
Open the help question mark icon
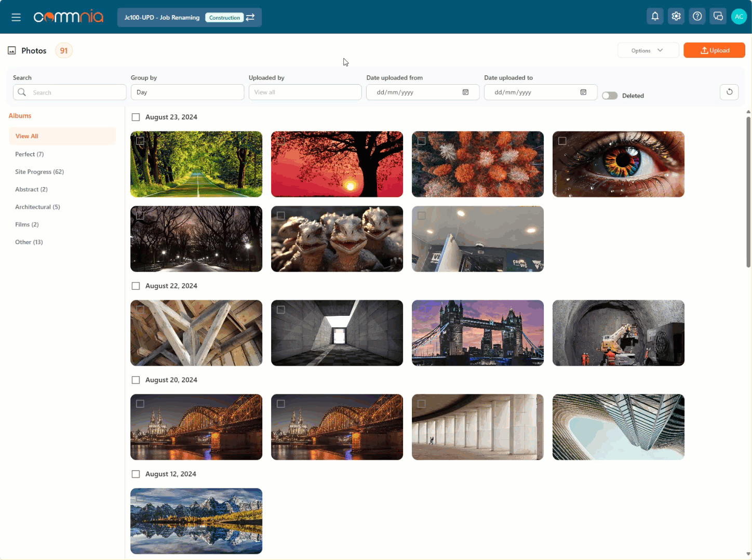[697, 17]
